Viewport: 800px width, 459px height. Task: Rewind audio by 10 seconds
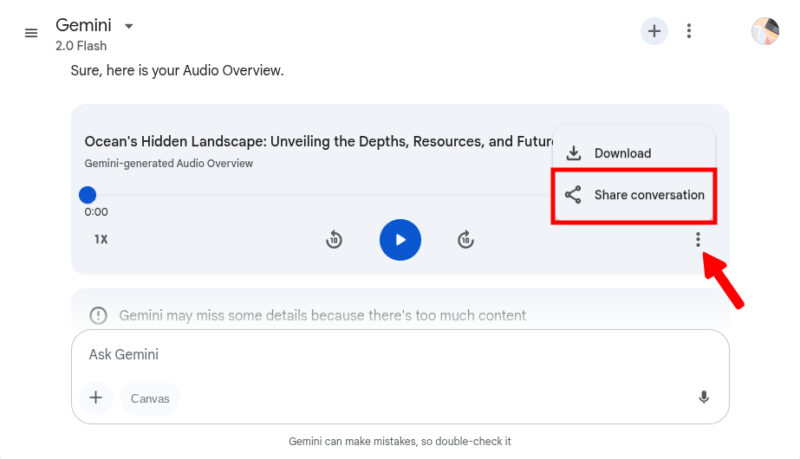(335, 240)
